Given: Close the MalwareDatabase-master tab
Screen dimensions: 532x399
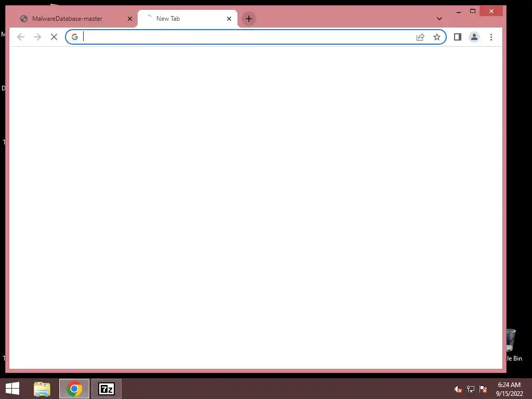Looking at the screenshot, I should tap(129, 19).
